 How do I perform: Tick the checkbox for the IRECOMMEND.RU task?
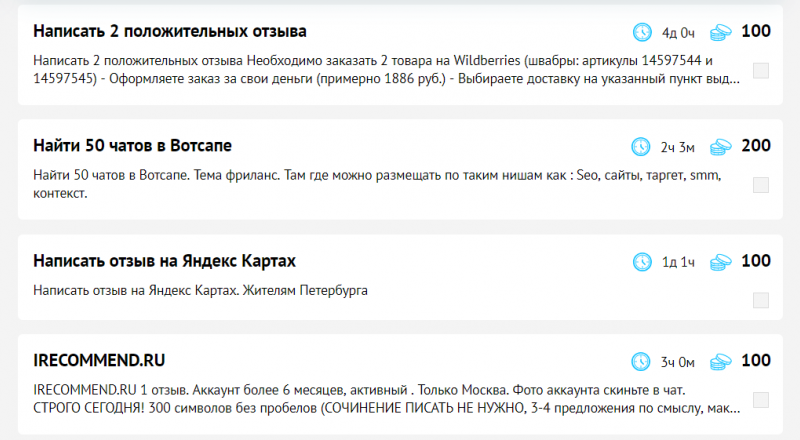pyautogui.click(x=761, y=400)
